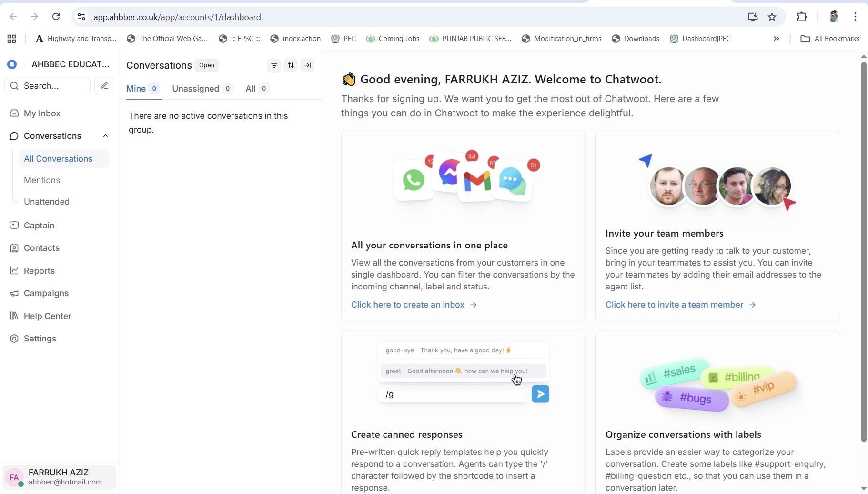Open Reports from the sidebar
868x494 pixels.
point(39,271)
